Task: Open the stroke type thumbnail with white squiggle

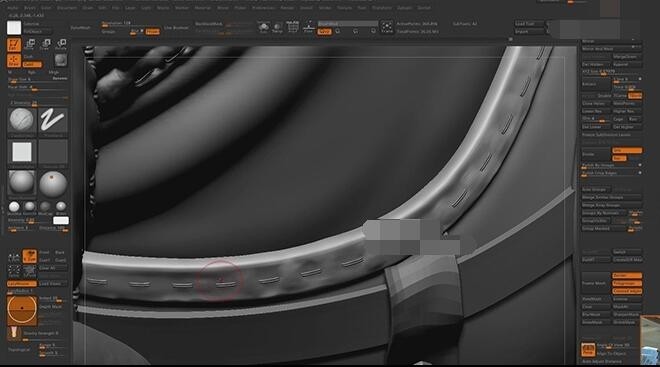Action: tap(53, 120)
